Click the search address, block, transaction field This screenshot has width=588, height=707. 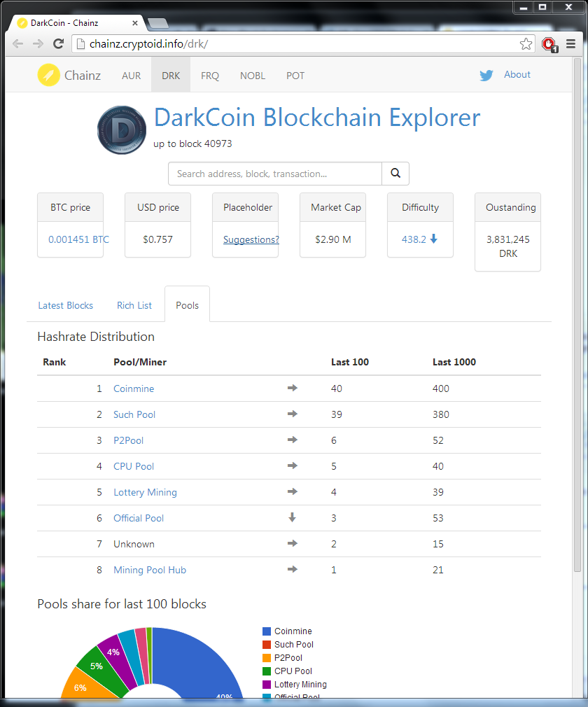coord(275,174)
